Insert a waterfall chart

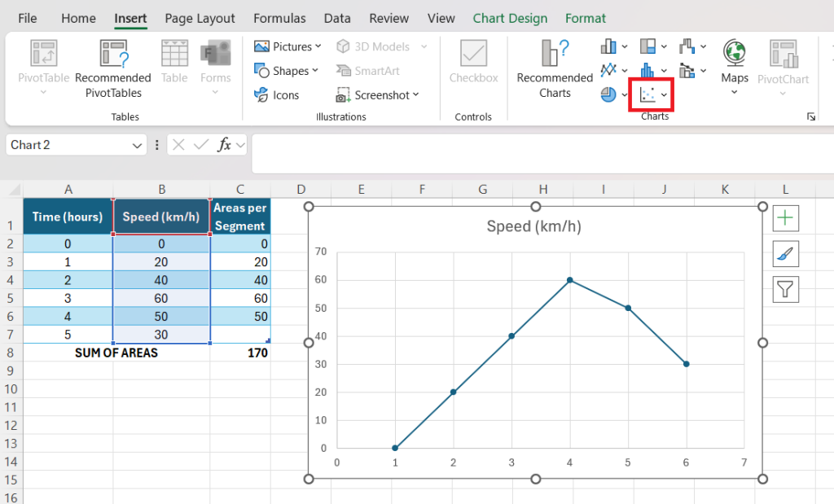tap(687, 46)
